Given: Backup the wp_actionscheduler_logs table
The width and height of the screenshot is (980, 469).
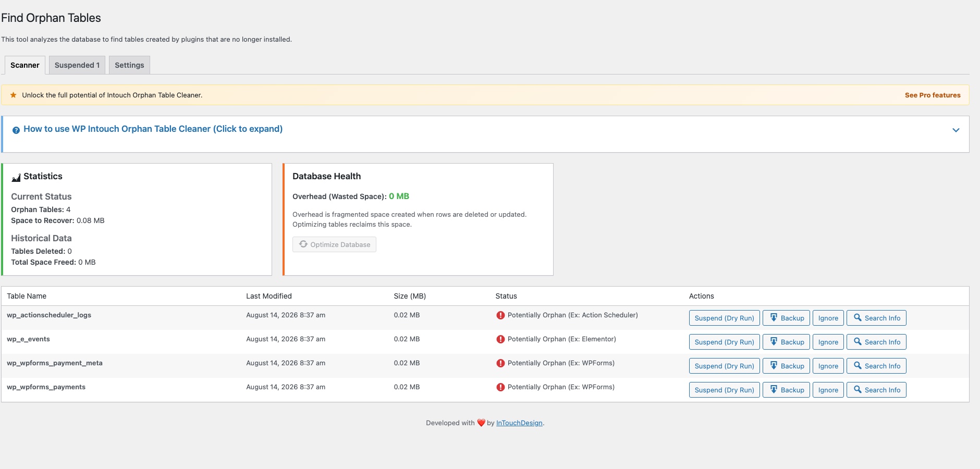Looking at the screenshot, I should [x=786, y=318].
